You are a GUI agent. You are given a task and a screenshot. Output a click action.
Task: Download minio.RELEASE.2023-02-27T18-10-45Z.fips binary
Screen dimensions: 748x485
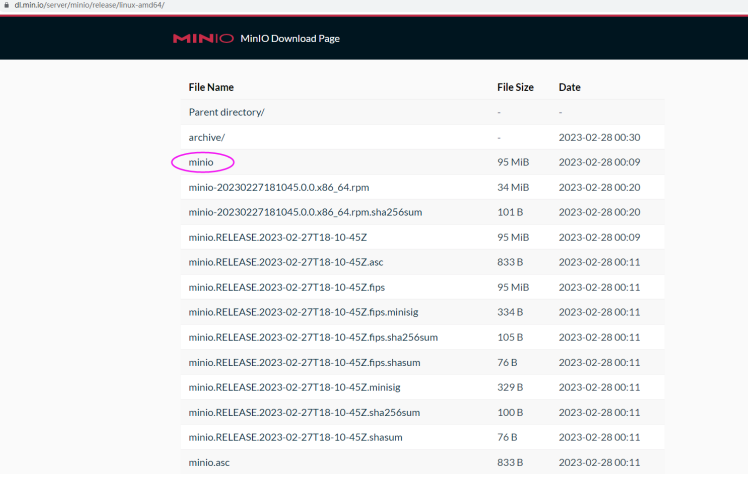pyautogui.click(x=287, y=287)
